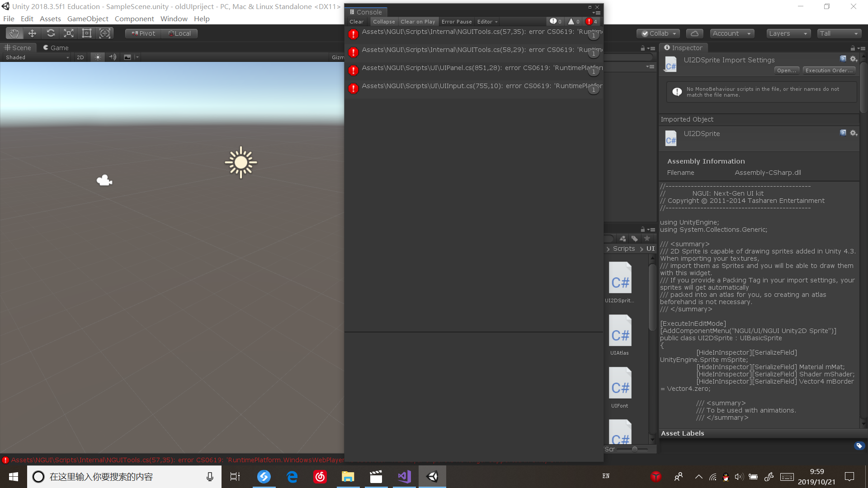Screen dimensions: 868x488
Task: Toggle Local/Global handle rotation
Action: pyautogui.click(x=179, y=33)
